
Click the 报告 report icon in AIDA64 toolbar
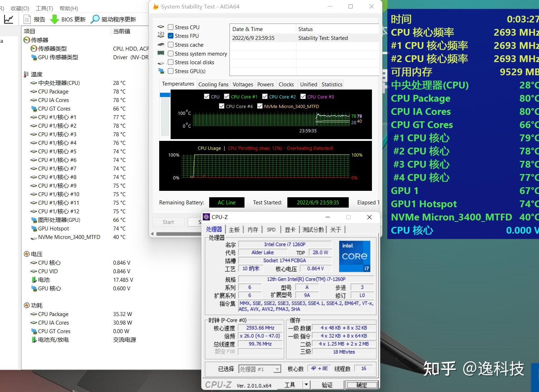click(27, 19)
